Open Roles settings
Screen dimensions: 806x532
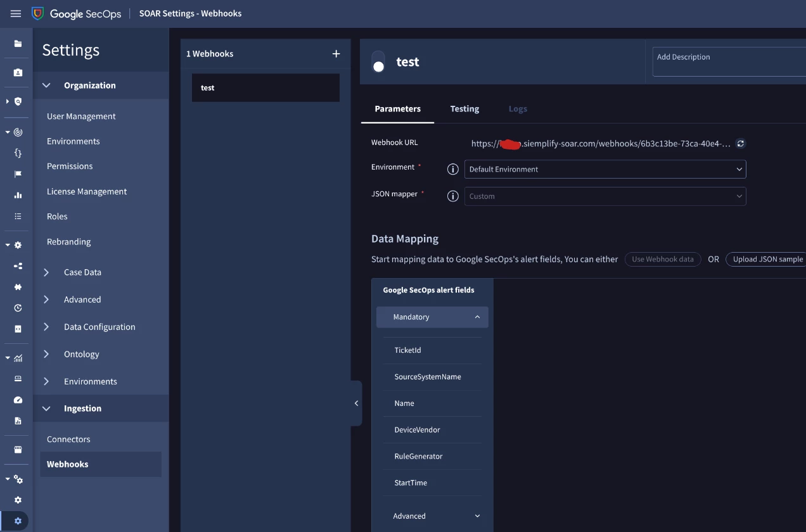tap(57, 216)
